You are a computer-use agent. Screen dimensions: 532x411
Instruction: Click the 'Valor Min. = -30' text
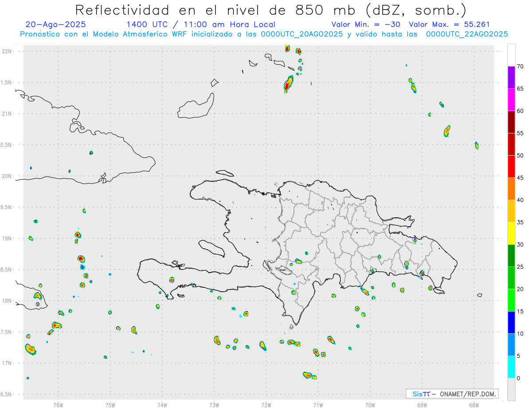[x=366, y=24]
